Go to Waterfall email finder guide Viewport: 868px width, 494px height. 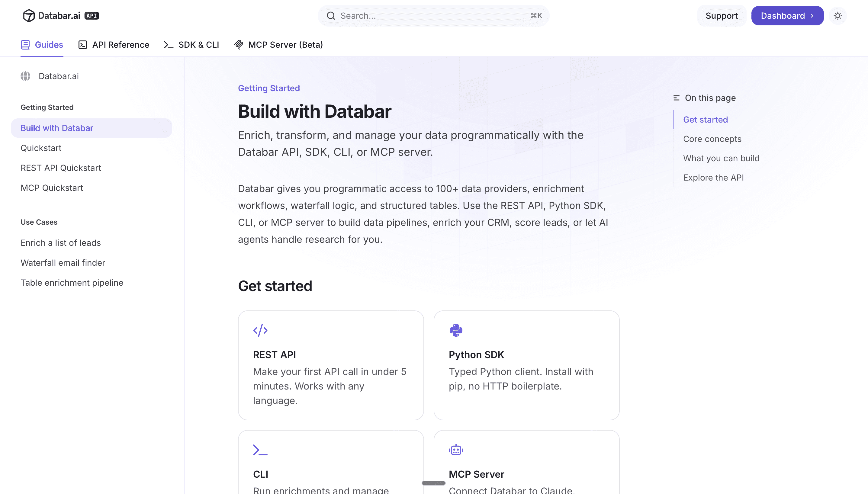click(x=63, y=263)
